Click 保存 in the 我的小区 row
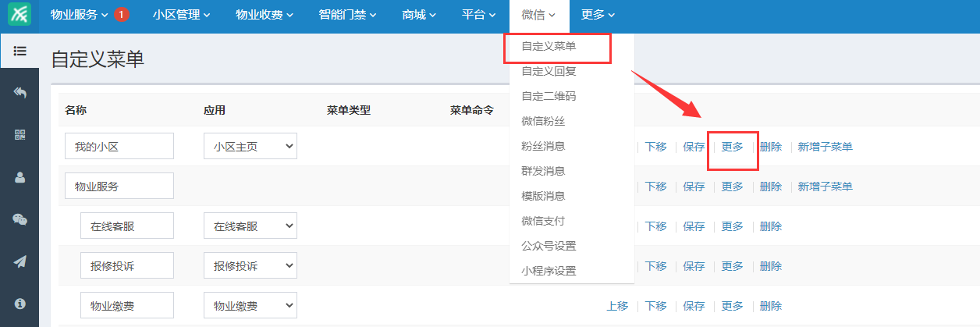The height and width of the screenshot is (327, 980). [694, 147]
